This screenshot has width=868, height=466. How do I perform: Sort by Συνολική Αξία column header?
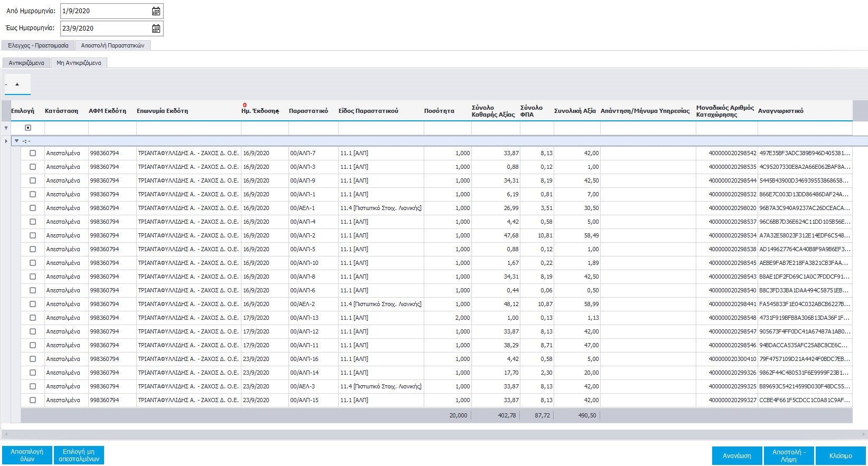coord(575,111)
